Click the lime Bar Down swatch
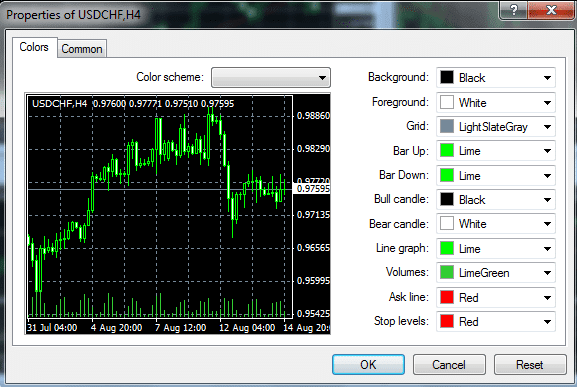Viewport: 577px width, 387px height. tap(447, 175)
